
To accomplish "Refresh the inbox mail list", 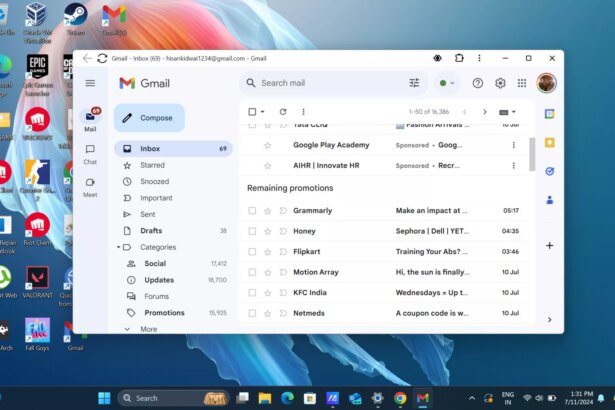I will click(283, 112).
